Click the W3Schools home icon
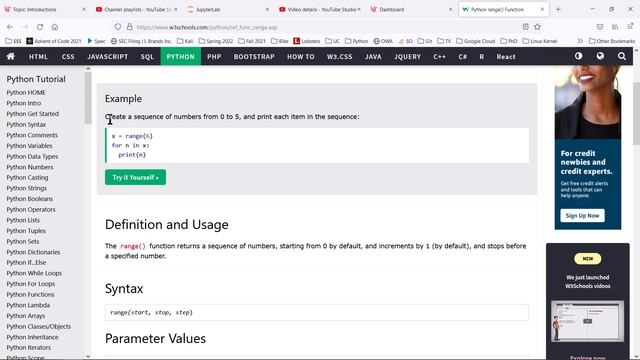Screen dimensions: 640x360 click(11, 57)
